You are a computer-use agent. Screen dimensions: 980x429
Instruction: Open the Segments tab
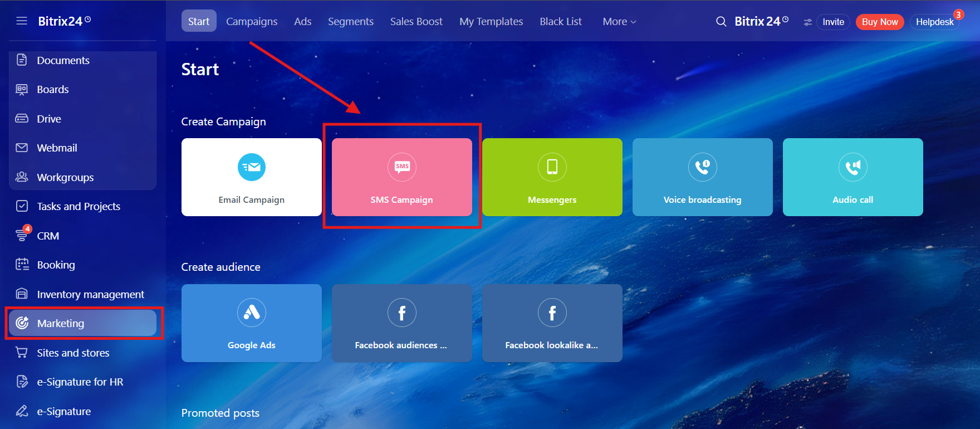pyautogui.click(x=350, y=22)
